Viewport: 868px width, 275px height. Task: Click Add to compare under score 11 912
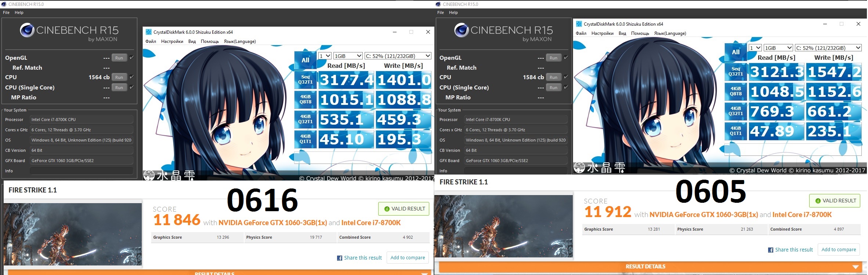click(839, 250)
